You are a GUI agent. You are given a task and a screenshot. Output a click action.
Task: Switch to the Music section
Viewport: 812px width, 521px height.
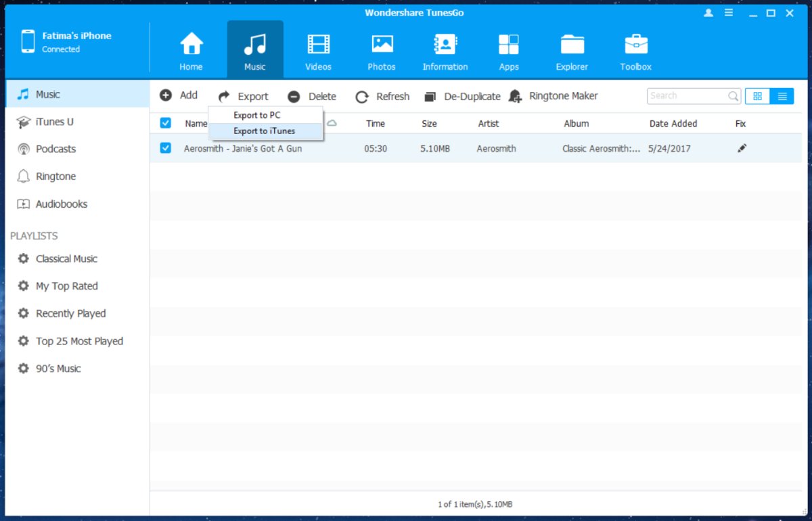(x=255, y=51)
